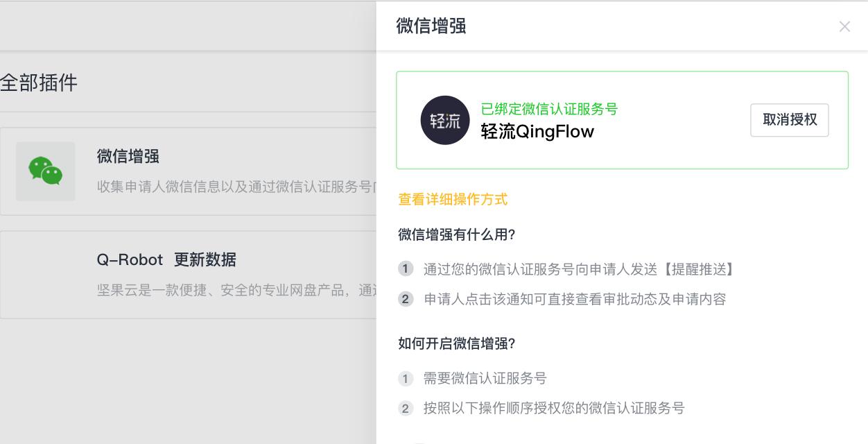Click step badge 2 under 微信增强有什么用

(406, 300)
